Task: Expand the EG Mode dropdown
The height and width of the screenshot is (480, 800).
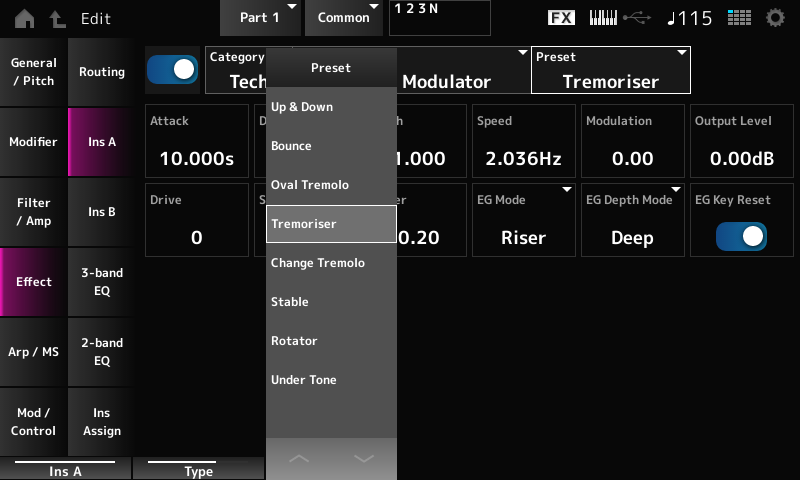Action: click(523, 220)
